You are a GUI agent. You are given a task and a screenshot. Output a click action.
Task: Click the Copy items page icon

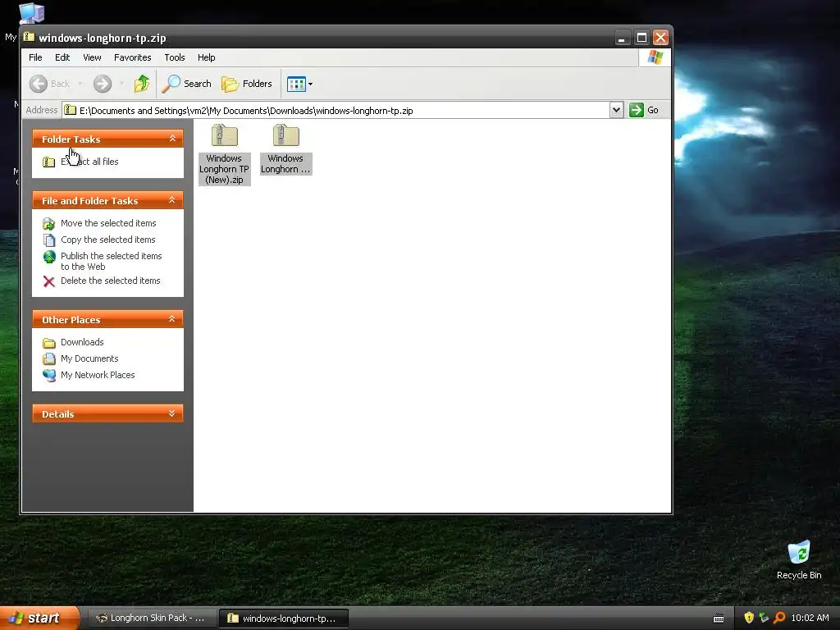click(x=48, y=240)
